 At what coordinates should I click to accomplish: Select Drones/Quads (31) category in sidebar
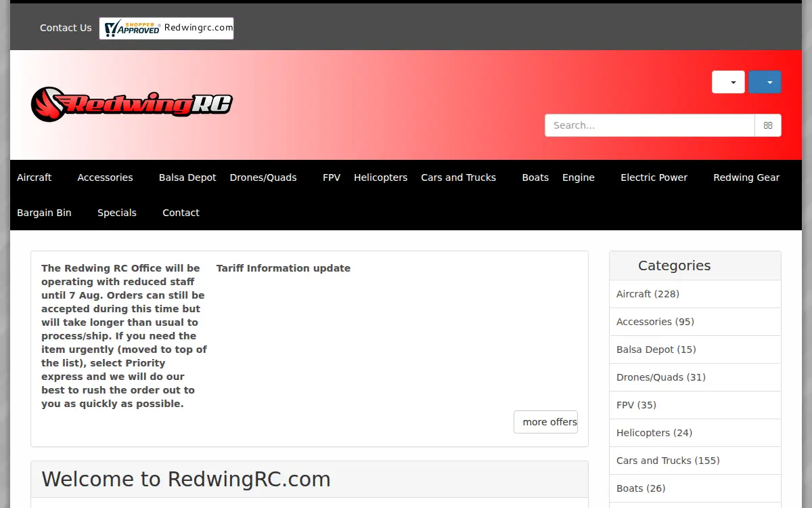pyautogui.click(x=695, y=377)
